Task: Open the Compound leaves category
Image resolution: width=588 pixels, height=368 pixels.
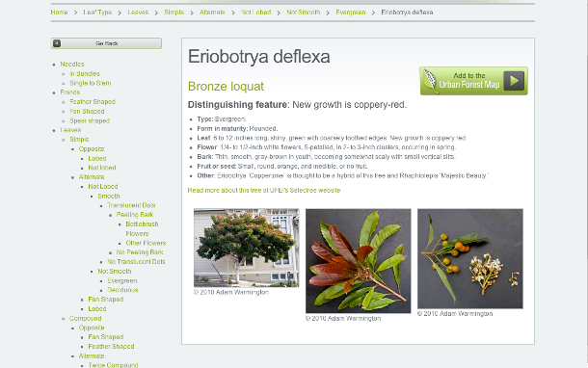Action: [x=86, y=318]
